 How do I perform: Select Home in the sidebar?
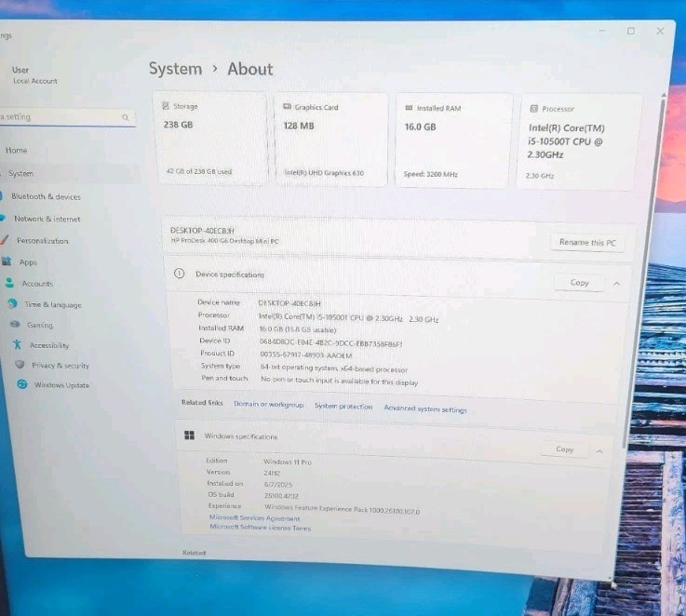tap(16, 150)
